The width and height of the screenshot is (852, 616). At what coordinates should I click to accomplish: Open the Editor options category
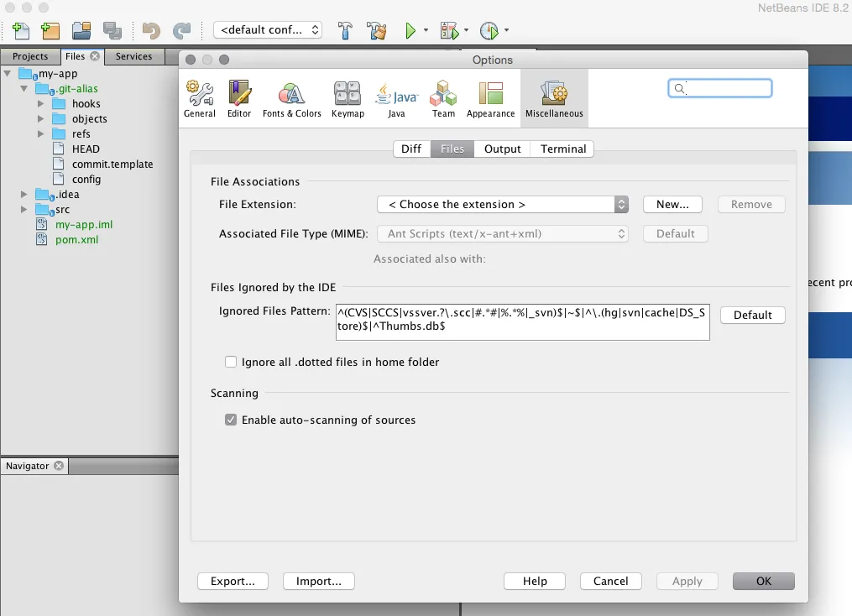tap(239, 99)
